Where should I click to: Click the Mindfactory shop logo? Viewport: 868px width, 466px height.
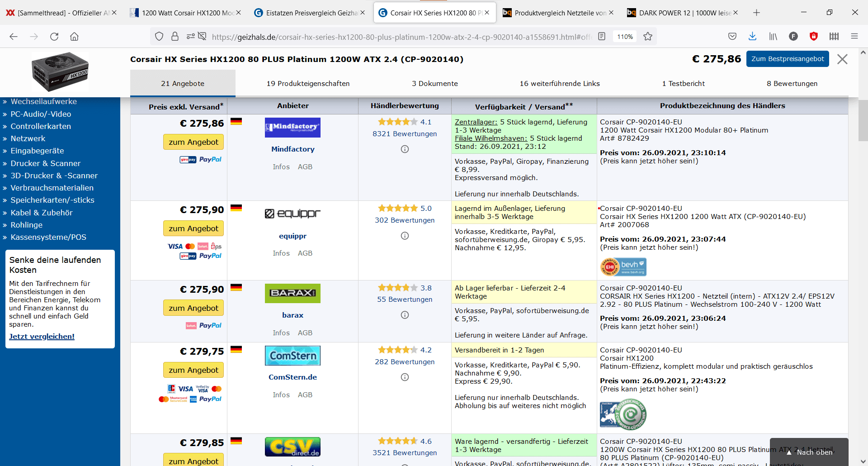(x=292, y=128)
